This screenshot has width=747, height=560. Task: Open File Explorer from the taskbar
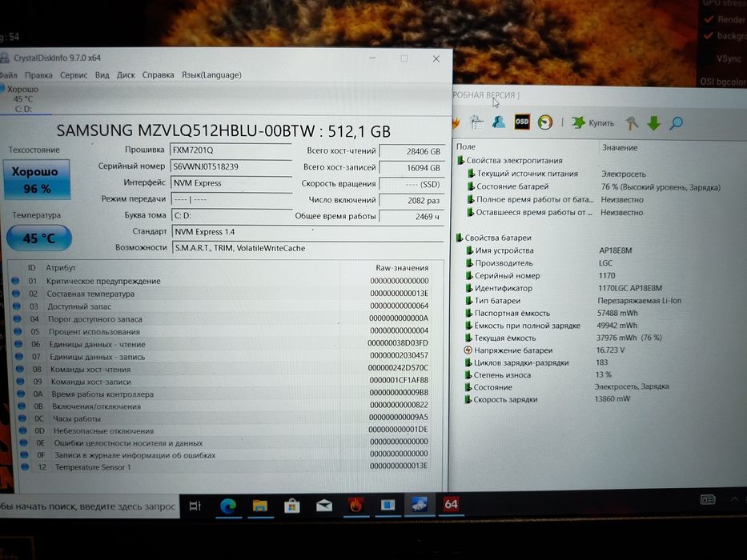click(x=260, y=506)
